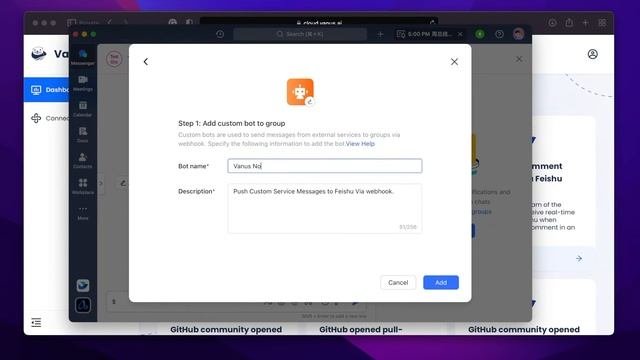Collapse the Vanus sidebar menu icon
The width and height of the screenshot is (640, 360).
click(x=36, y=322)
